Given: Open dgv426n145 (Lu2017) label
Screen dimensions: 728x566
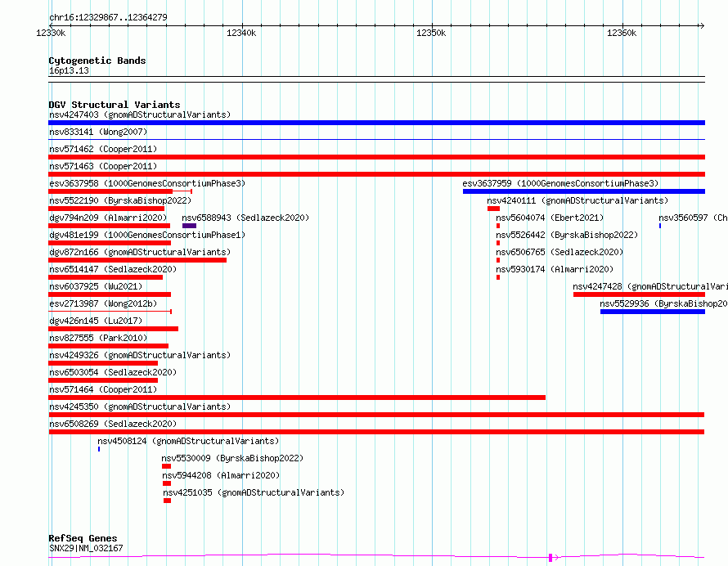Looking at the screenshot, I should coord(96,321).
